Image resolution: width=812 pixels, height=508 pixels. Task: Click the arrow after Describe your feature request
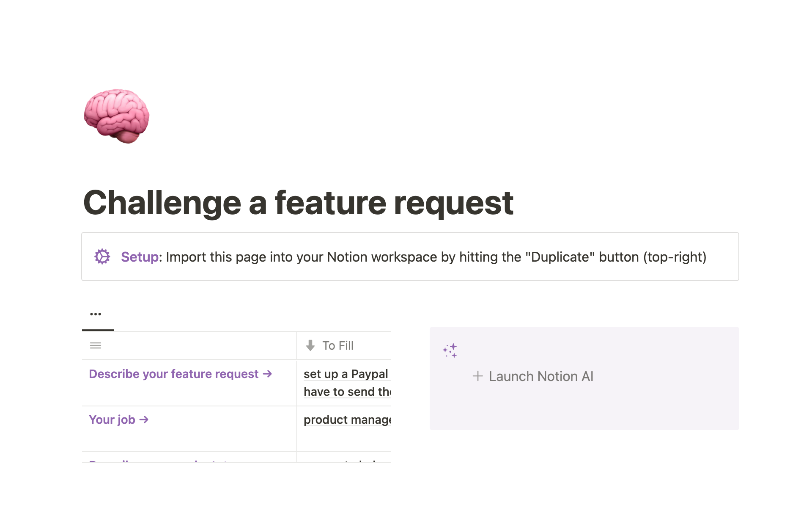click(x=267, y=374)
